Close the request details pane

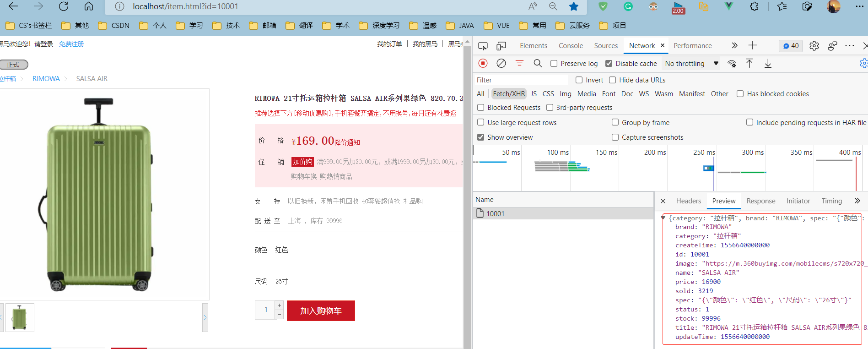663,201
